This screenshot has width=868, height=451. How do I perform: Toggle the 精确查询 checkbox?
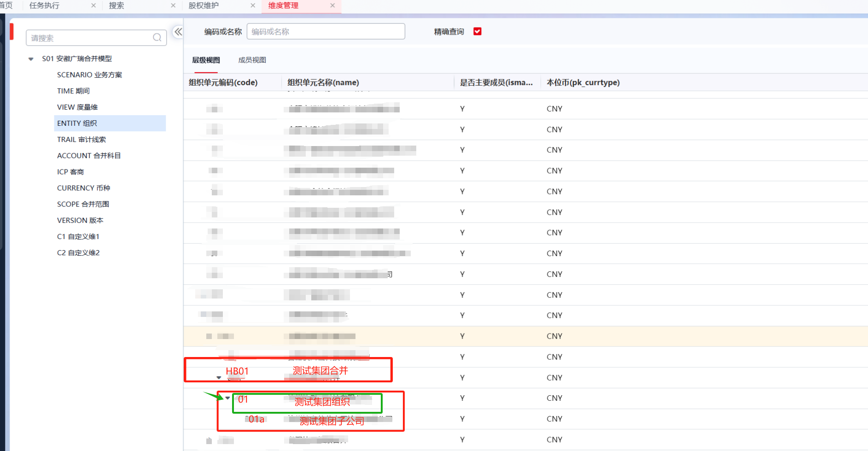[478, 31]
